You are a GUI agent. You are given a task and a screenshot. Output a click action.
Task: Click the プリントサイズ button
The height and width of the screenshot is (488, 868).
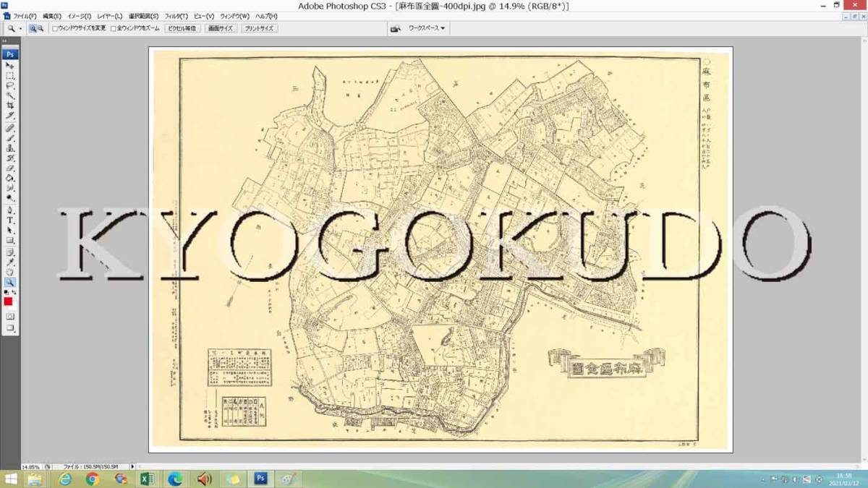[259, 28]
